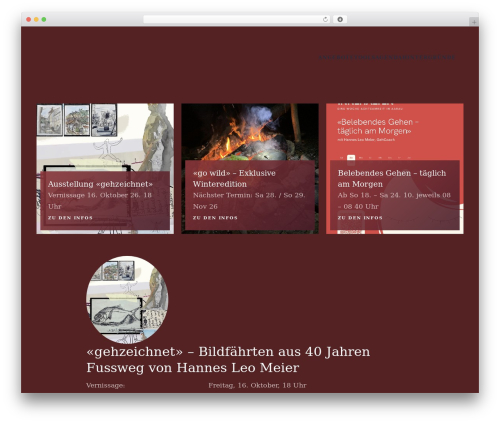Image resolution: width=500 pixels, height=423 pixels.
Task: Maximize the window with the green dot
Action: 44,19
